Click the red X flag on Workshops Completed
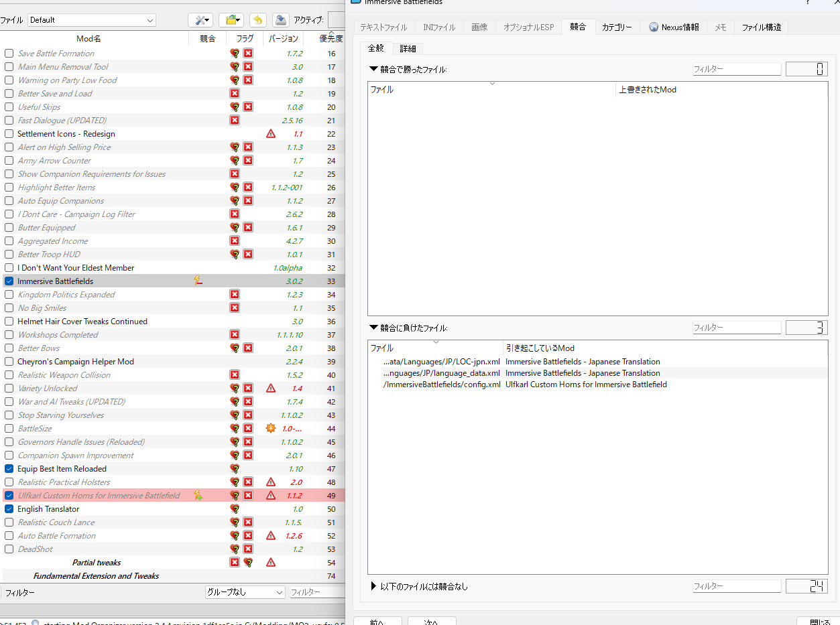Screen dimensions: 840x625 click(x=235, y=334)
